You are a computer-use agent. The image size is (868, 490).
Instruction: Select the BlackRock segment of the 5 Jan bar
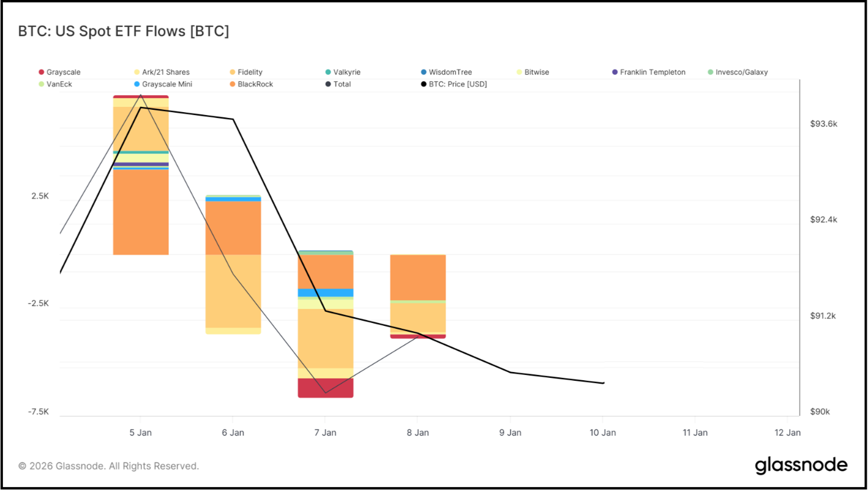pyautogui.click(x=141, y=212)
